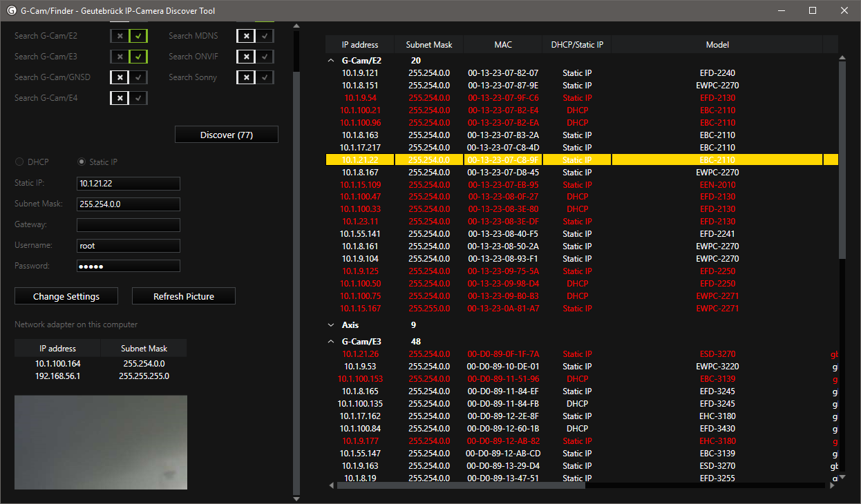The height and width of the screenshot is (504, 861).
Task: Select the Static IP radio button
Action: click(x=82, y=162)
